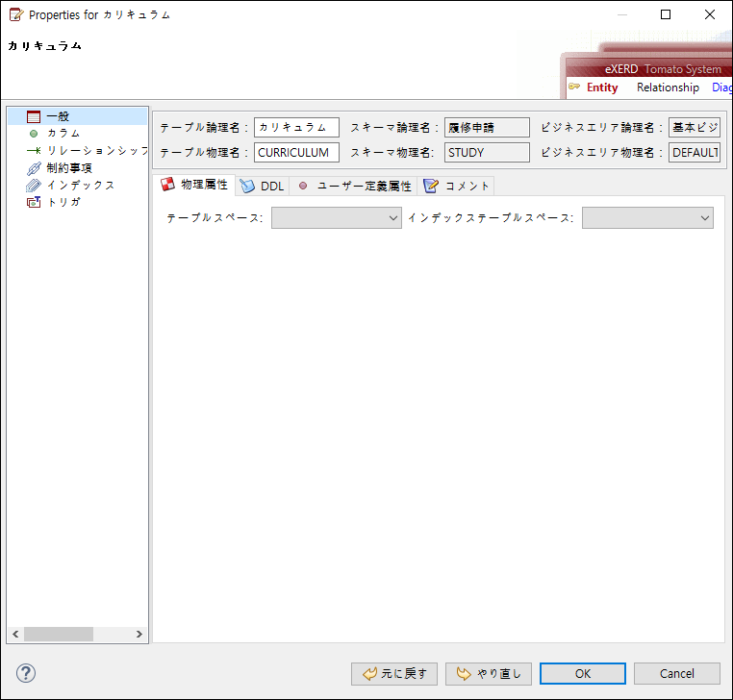Click the Relationship label in the banner
The height and width of the screenshot is (700, 733).
tap(668, 87)
